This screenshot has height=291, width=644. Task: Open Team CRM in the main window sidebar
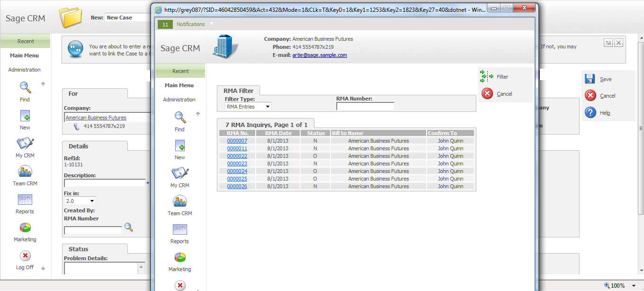click(x=25, y=171)
